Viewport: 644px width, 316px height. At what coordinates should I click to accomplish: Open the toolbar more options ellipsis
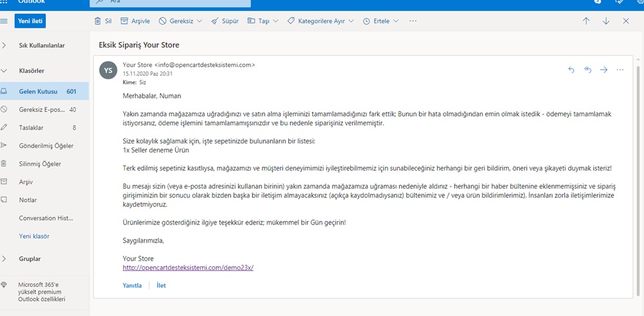[x=413, y=21]
